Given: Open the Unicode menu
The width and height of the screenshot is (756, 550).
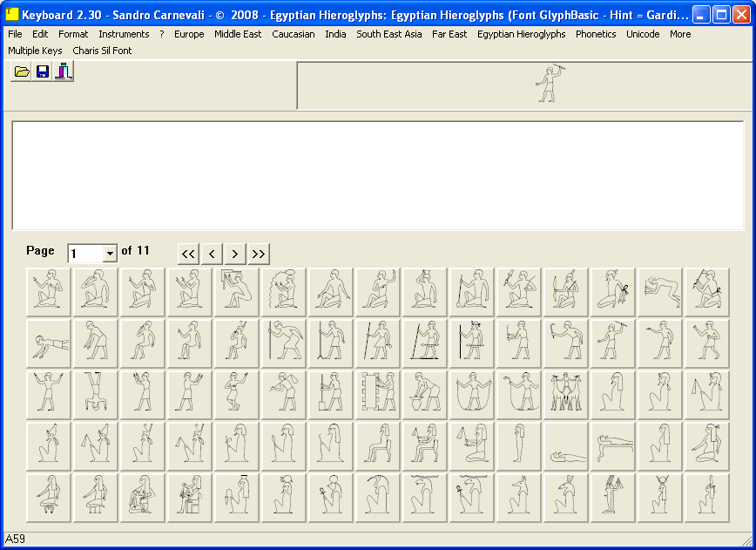Looking at the screenshot, I should [x=643, y=34].
